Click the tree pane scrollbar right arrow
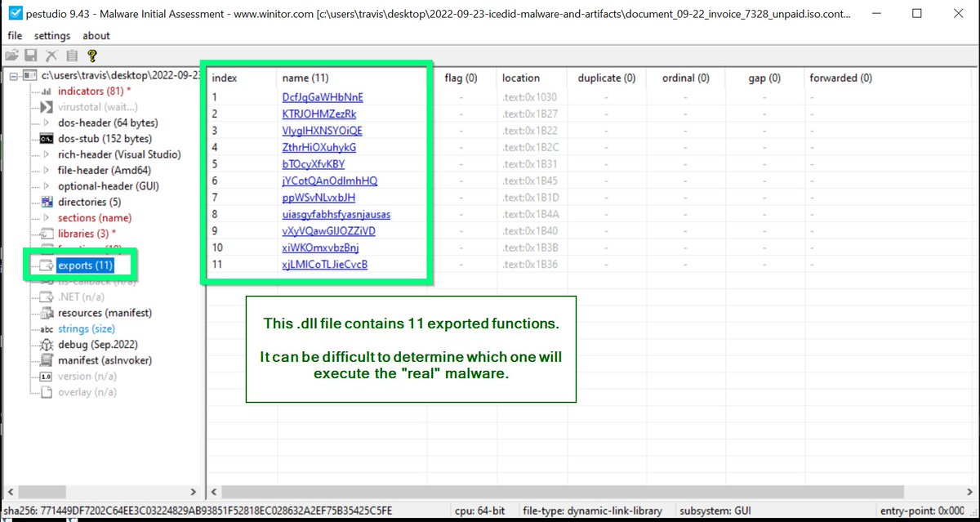980x522 pixels. pos(194,493)
